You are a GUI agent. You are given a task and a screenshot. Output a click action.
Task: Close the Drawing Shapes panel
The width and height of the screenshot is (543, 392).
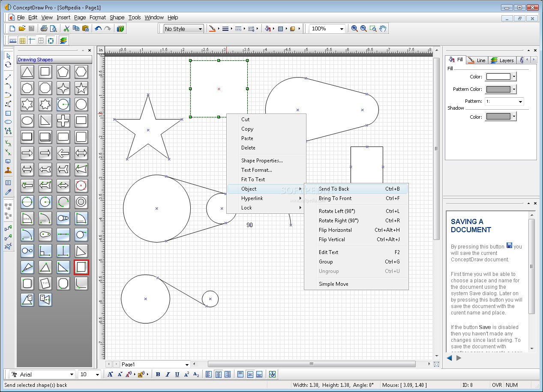[89, 50]
